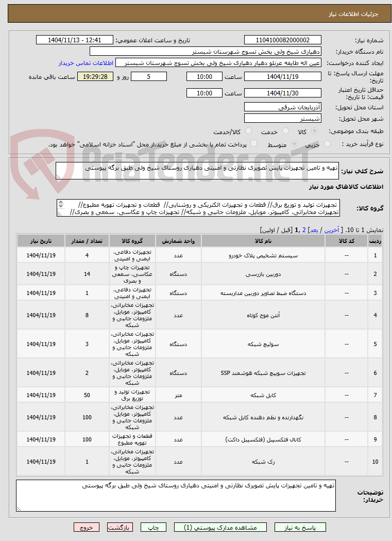Click the شماره نیاز number field

click(282, 40)
